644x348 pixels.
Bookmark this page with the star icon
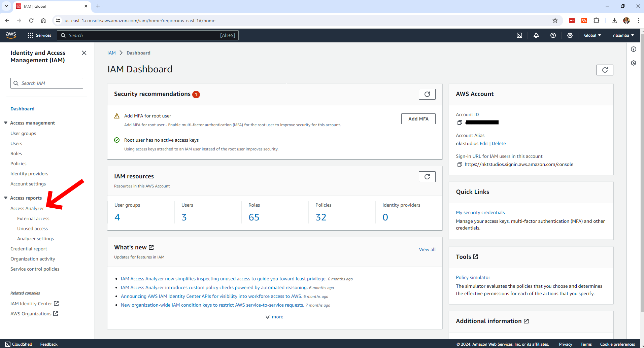coord(555,21)
